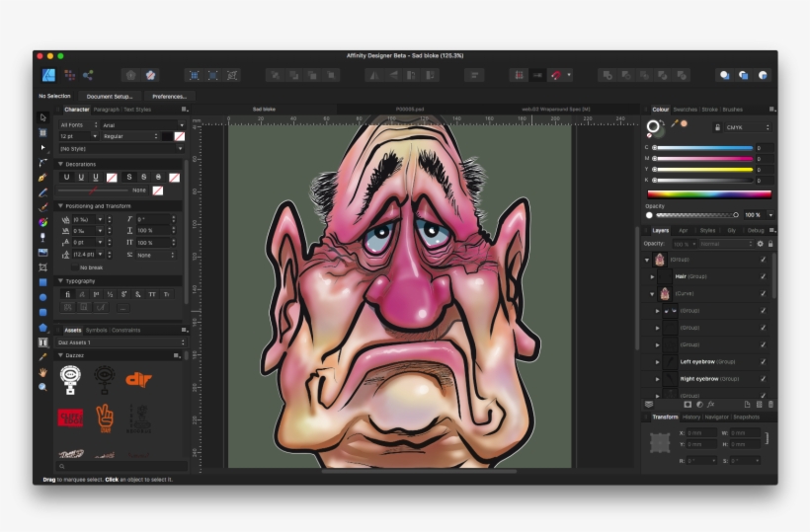Toggle visibility of Right eyebrow layer
Image resolution: width=810 pixels, height=532 pixels.
click(x=763, y=379)
